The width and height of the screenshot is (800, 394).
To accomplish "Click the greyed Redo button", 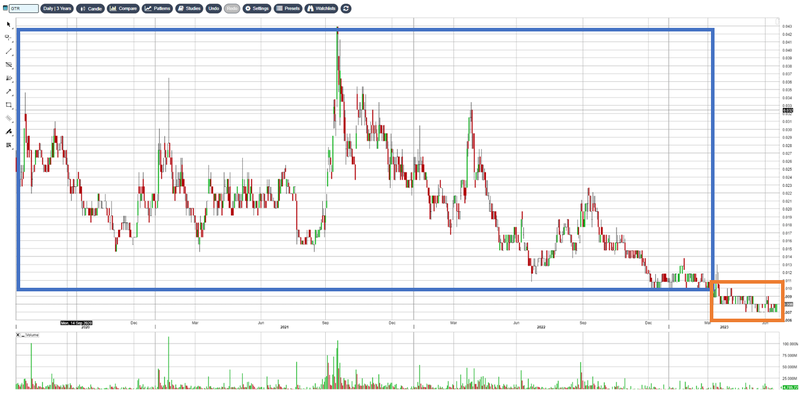I will tap(232, 9).
